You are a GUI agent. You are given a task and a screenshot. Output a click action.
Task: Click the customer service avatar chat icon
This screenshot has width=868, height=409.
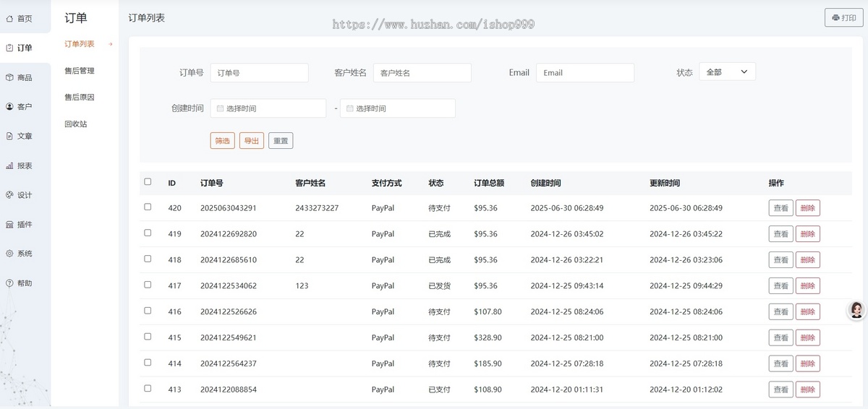(856, 310)
